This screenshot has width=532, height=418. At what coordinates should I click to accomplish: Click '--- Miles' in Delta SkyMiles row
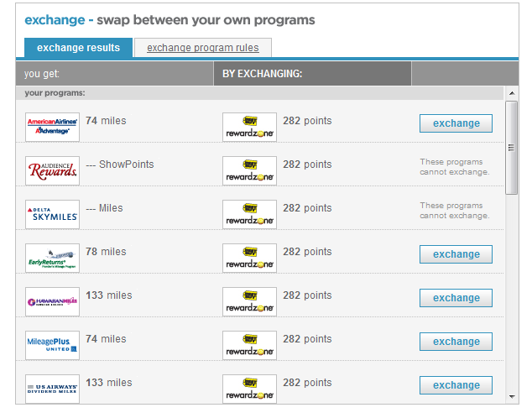click(x=104, y=208)
